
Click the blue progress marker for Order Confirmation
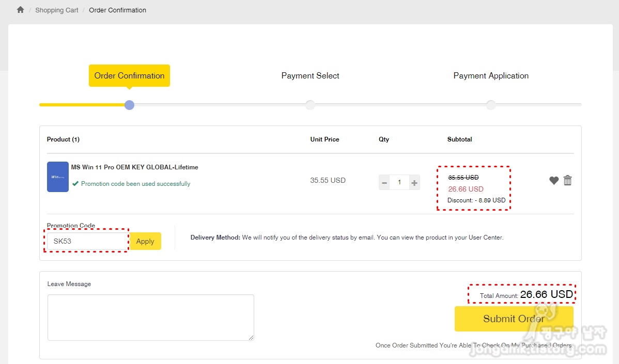pyautogui.click(x=130, y=105)
